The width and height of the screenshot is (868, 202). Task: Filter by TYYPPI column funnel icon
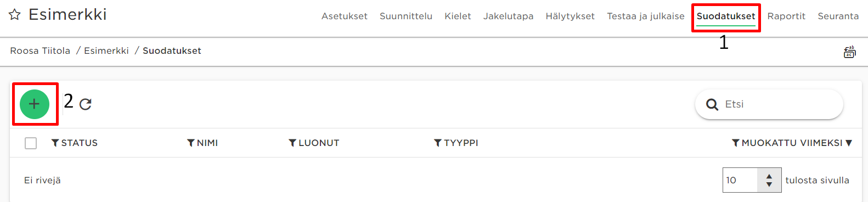tap(438, 143)
